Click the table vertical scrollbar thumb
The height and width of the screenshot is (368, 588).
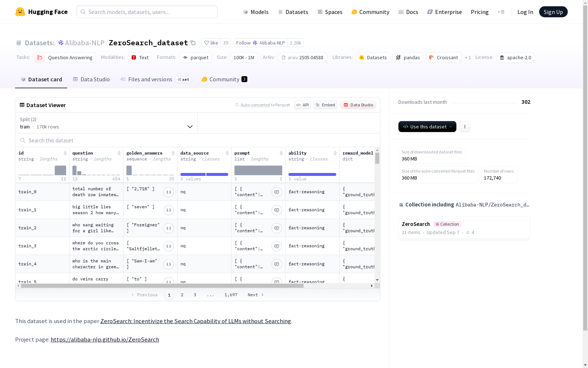(x=377, y=158)
